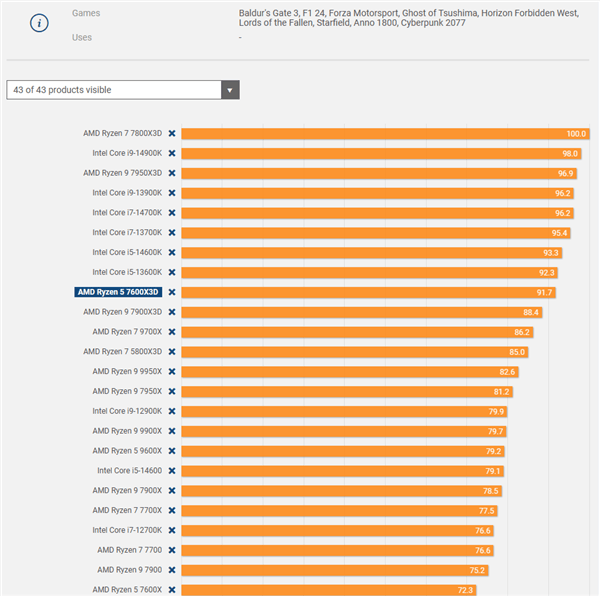Remove Intel Core i7-12700K with X
The width and height of the screenshot is (600, 596).
(172, 530)
